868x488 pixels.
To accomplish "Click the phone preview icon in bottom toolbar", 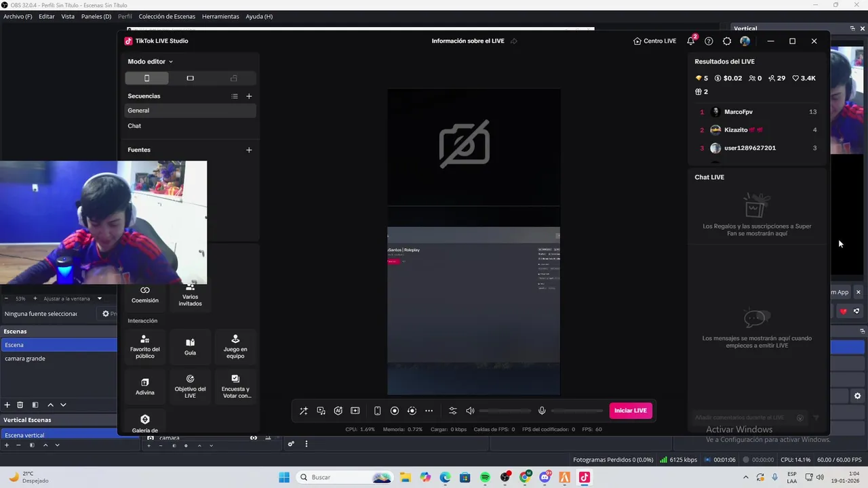I will (378, 411).
